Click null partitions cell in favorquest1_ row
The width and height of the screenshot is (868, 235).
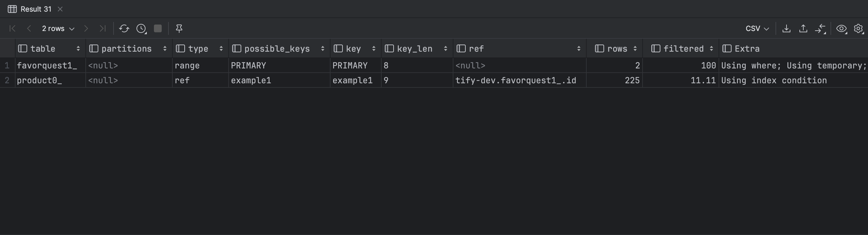pos(129,66)
